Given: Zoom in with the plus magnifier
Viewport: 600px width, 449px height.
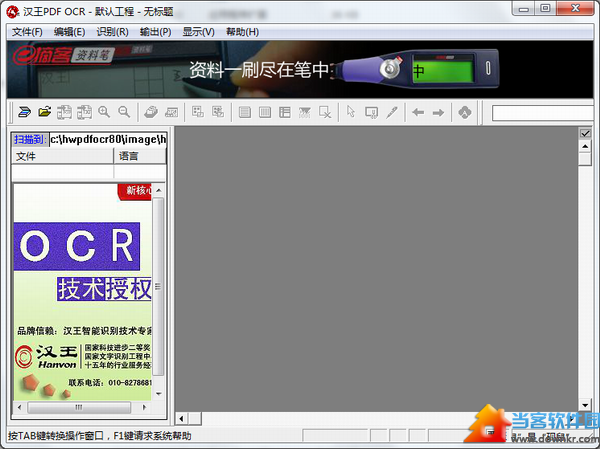Looking at the screenshot, I should (104, 112).
